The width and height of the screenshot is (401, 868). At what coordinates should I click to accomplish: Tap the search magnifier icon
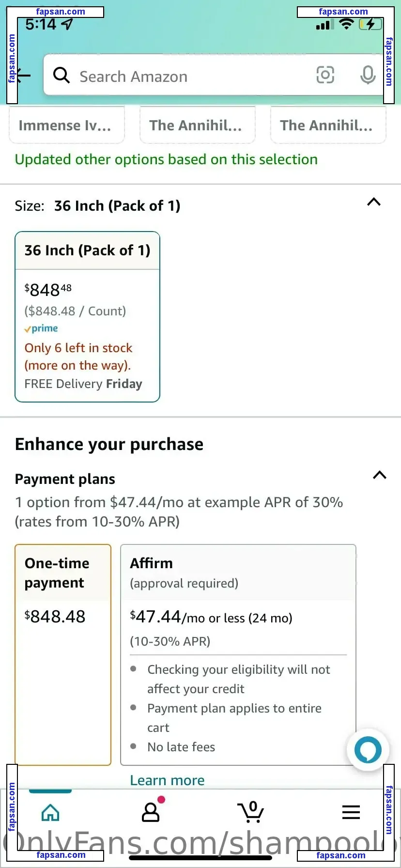[x=62, y=76]
